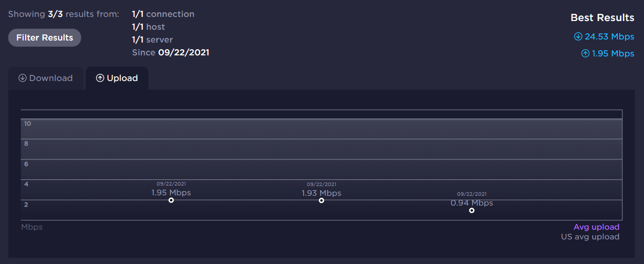Open the 1.95 Mbps best upload result

[613, 53]
